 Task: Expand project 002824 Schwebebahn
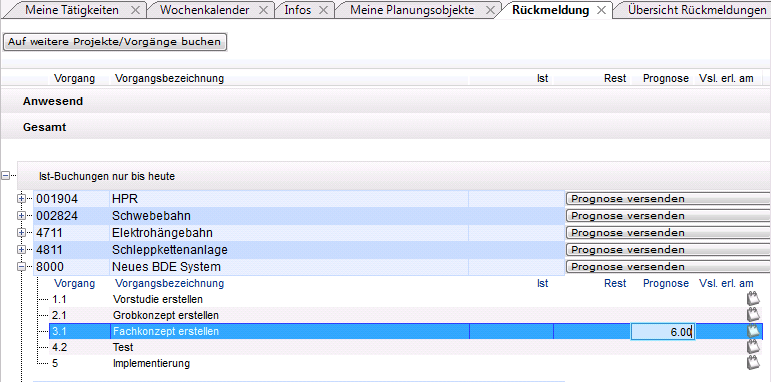(x=21, y=216)
